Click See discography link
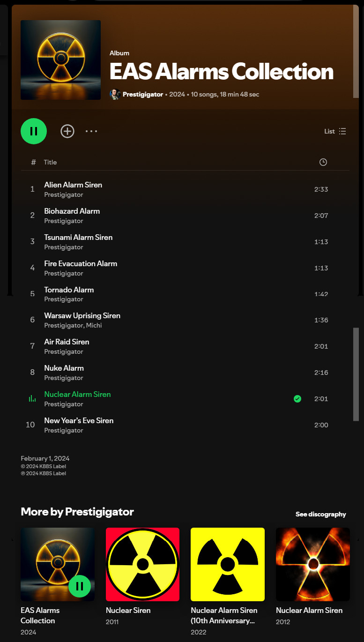This screenshot has height=642, width=364. coord(321,514)
